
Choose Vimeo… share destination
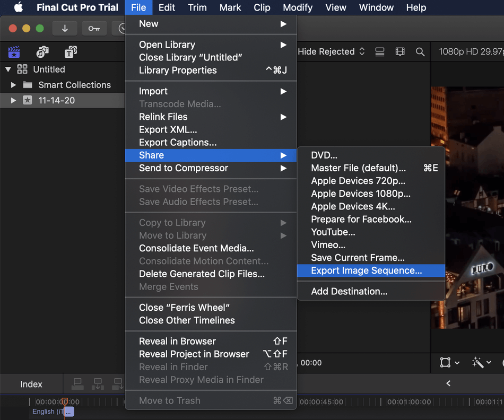(x=371, y=245)
